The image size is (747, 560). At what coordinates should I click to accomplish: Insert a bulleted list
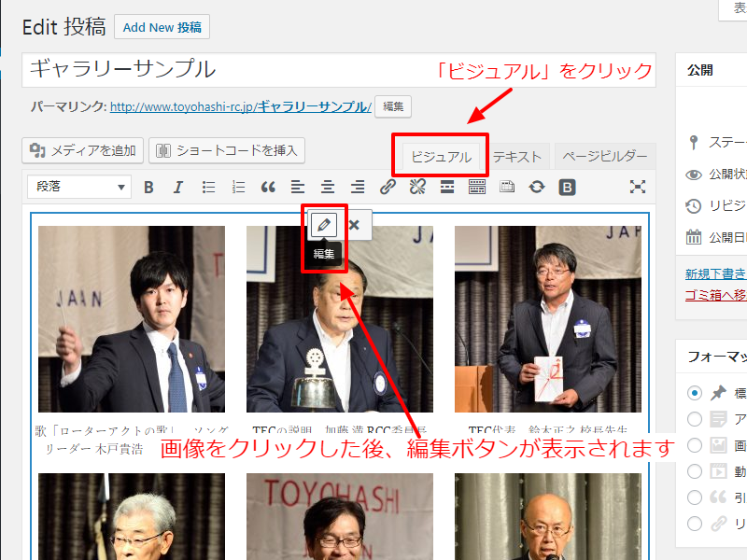208,187
